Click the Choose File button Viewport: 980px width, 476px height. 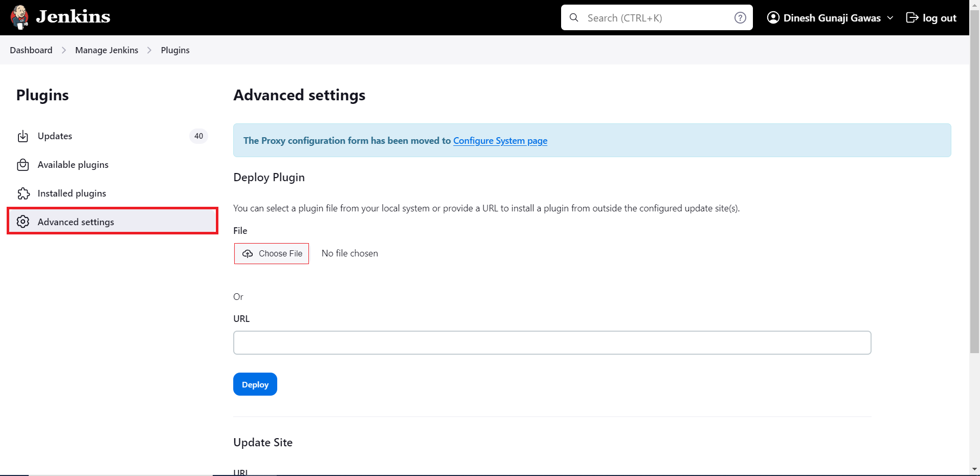(x=272, y=253)
